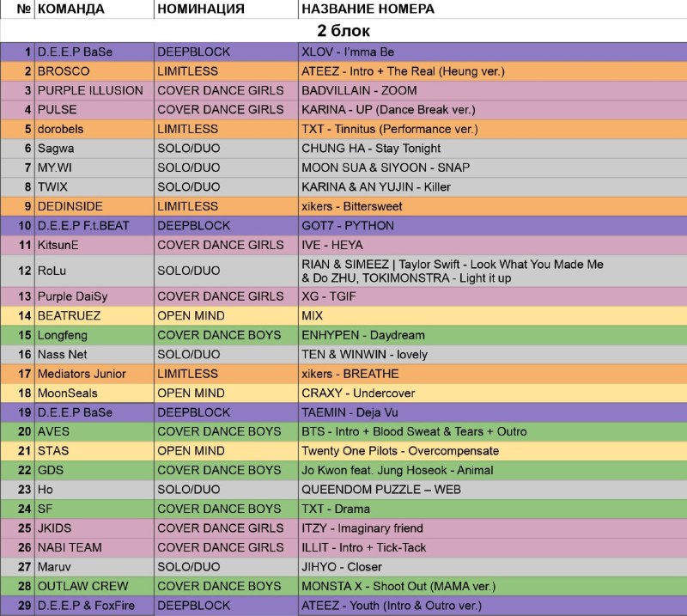Click 'QUEENDOM PUZZLE – WEB' title

click(x=381, y=490)
